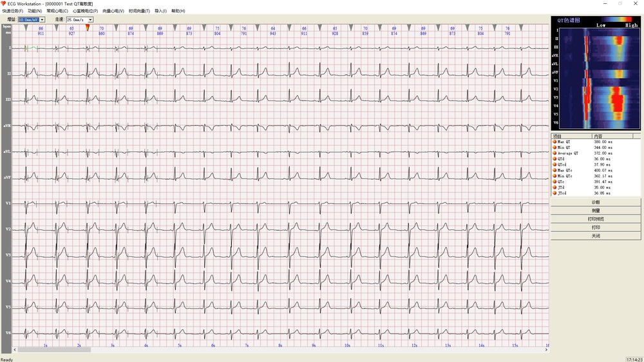This screenshot has width=644, height=362.
Task: Select the QTd bullet icon in results list
Action: (x=554, y=159)
